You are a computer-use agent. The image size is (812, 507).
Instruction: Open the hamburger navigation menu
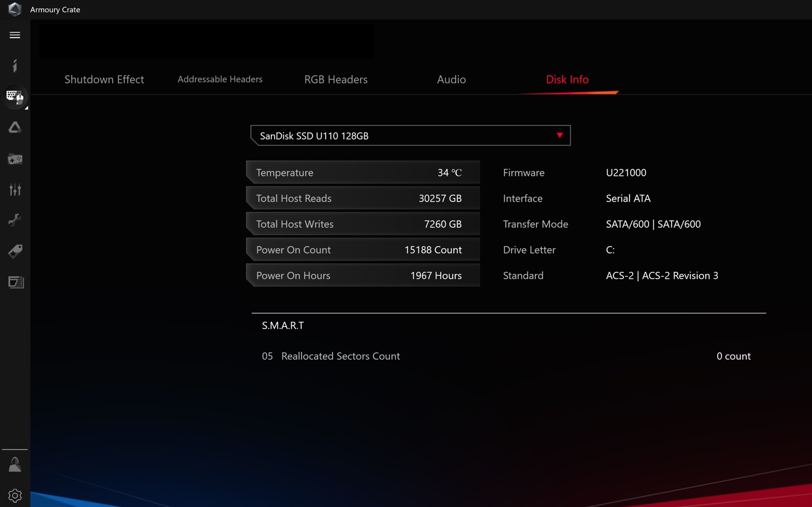coord(15,35)
